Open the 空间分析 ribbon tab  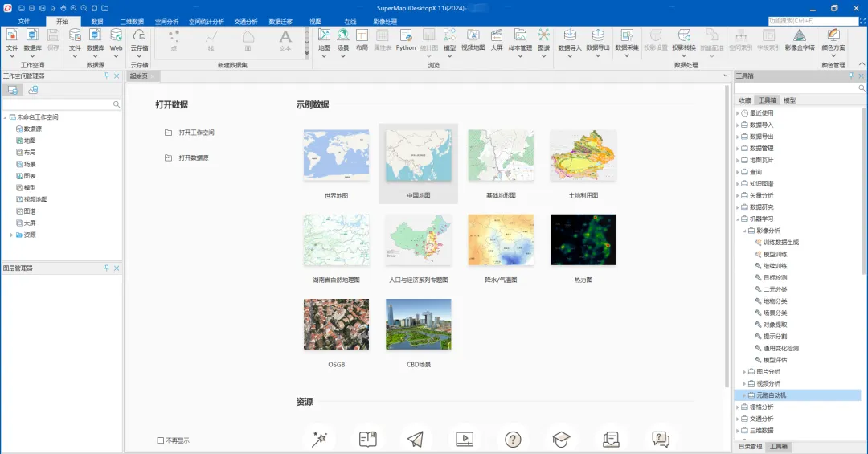click(166, 22)
